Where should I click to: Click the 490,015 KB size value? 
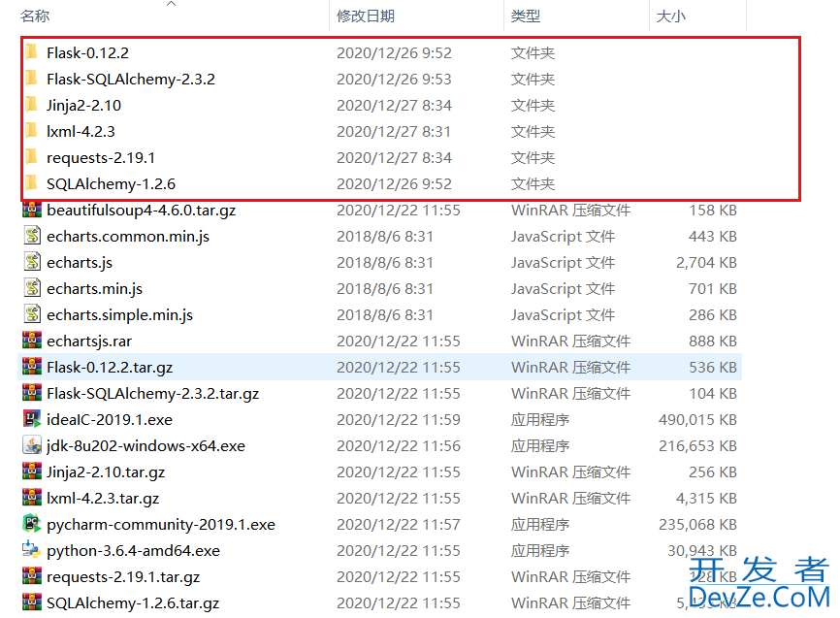pyautogui.click(x=697, y=419)
